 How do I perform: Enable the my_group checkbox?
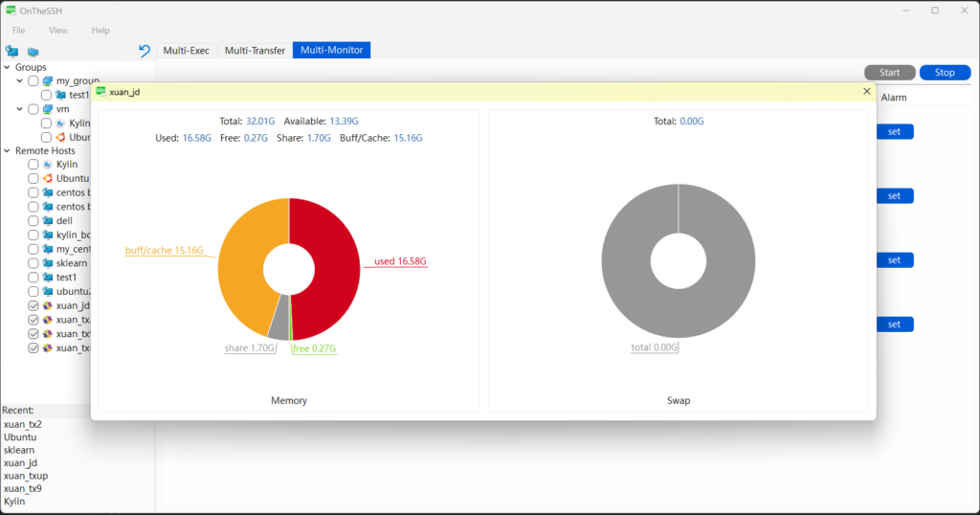pos(33,81)
